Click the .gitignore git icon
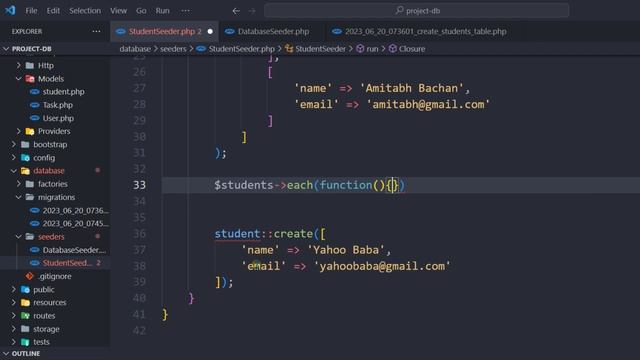640x360 pixels. coord(29,276)
